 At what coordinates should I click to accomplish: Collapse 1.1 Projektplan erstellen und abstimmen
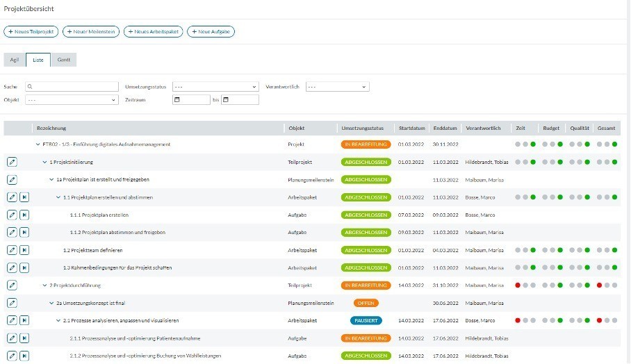point(58,197)
